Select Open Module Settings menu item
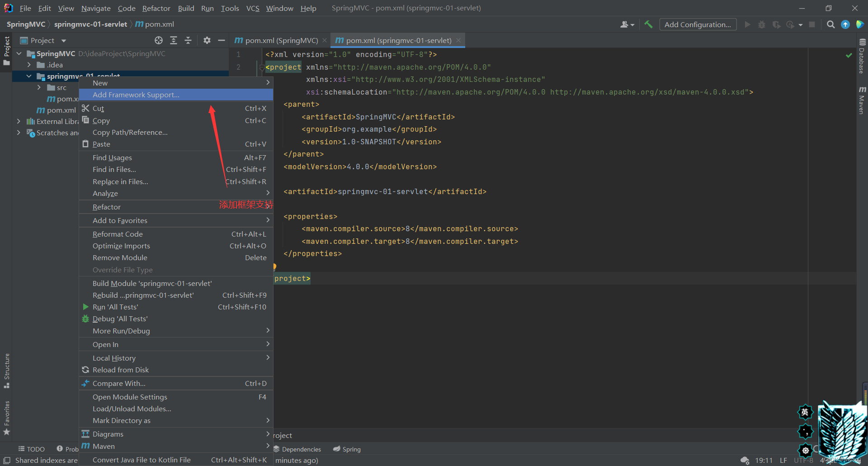 tap(176, 397)
